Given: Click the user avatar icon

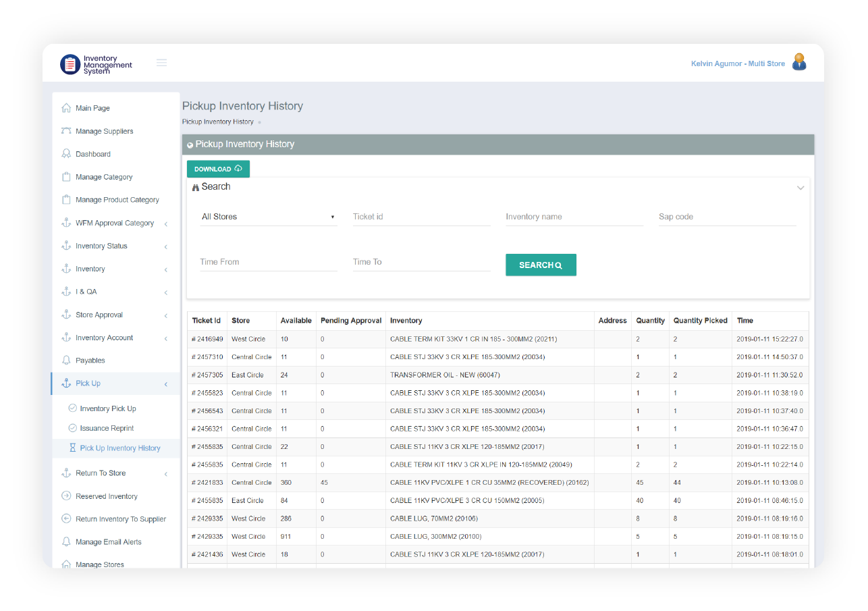Looking at the screenshot, I should [x=799, y=63].
